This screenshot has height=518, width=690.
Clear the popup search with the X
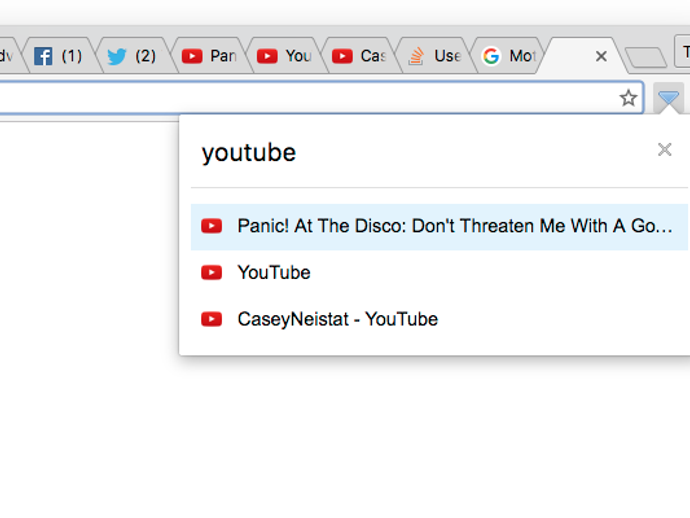coord(664,150)
